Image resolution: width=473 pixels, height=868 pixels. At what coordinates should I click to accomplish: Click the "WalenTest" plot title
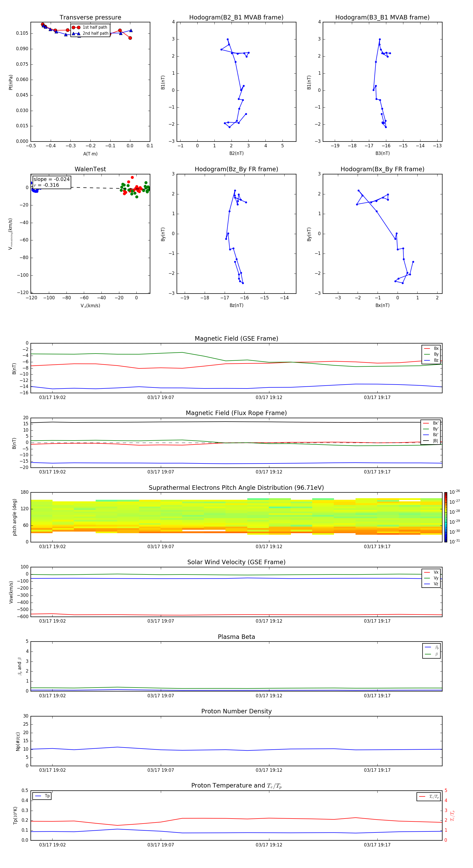tap(90, 169)
